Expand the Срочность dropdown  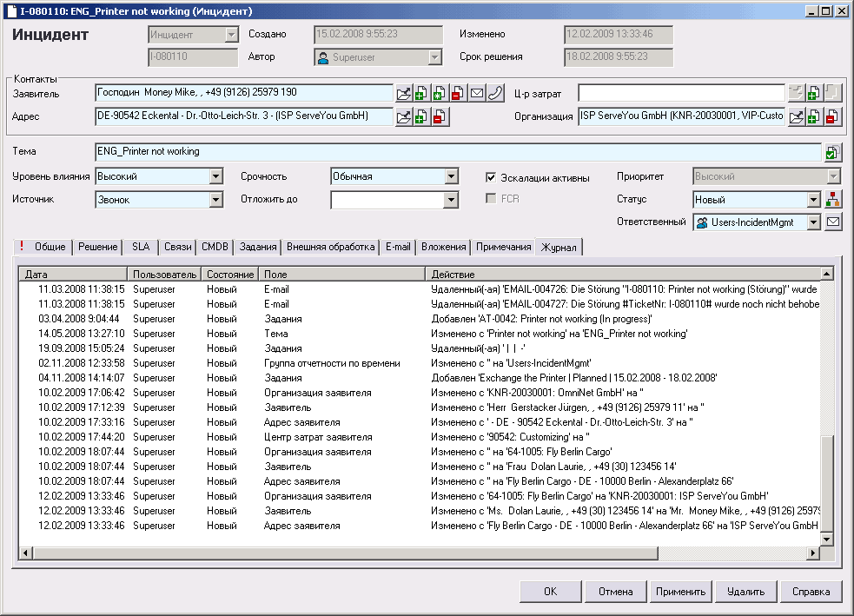[x=451, y=176]
